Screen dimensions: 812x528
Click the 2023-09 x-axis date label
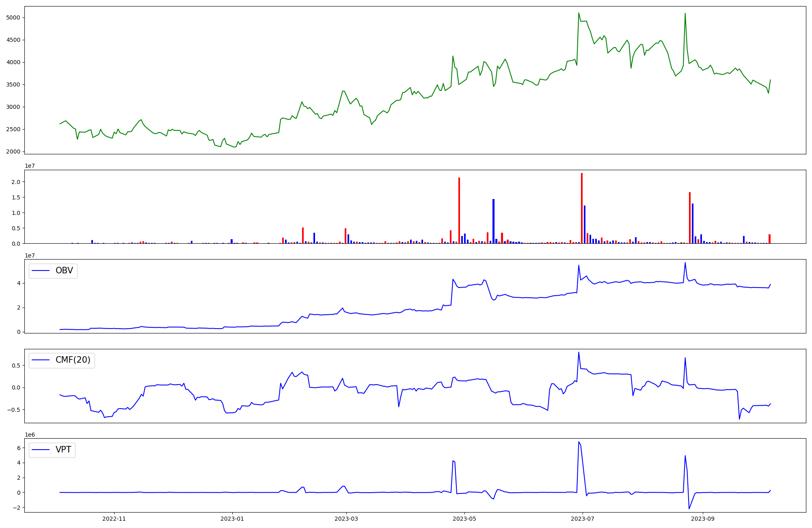703,519
